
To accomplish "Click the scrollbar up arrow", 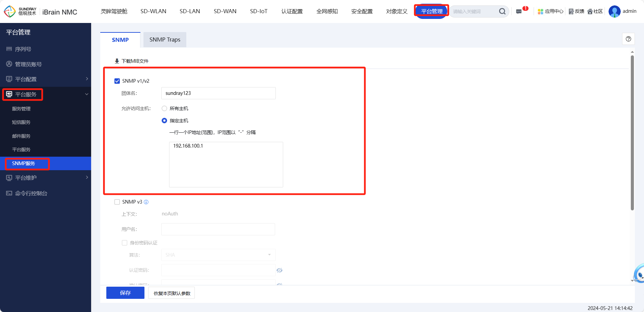I will pos(632,52).
